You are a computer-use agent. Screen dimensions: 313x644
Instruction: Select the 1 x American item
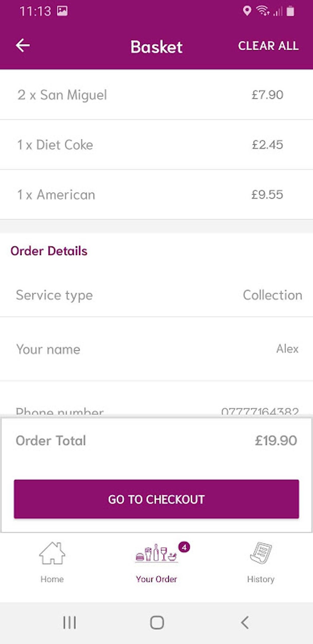point(56,195)
